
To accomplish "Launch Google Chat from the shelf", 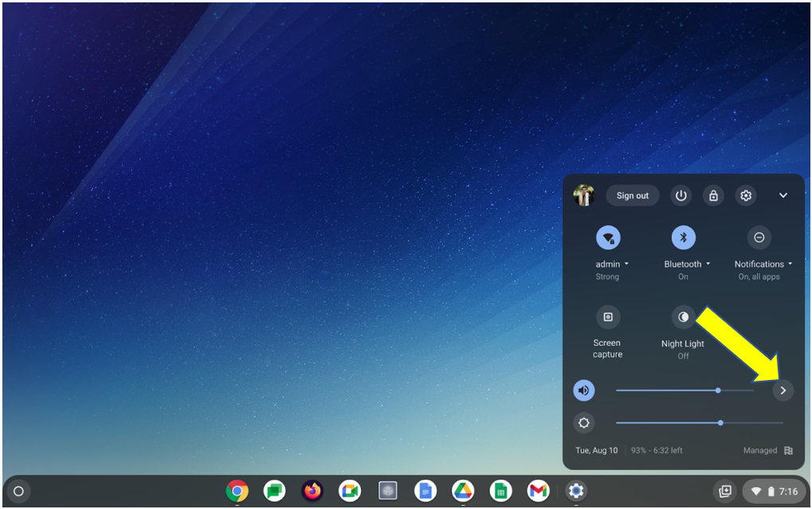I will click(x=274, y=491).
